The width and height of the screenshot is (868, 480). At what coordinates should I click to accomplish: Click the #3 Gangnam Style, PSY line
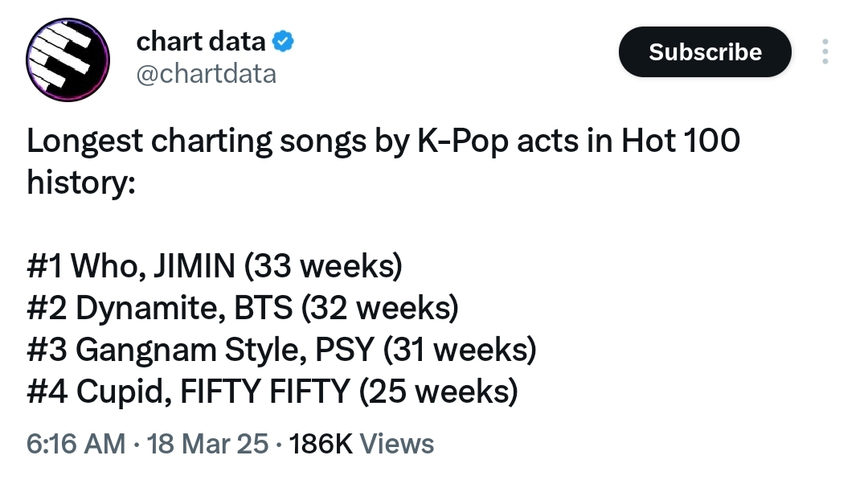coord(281,350)
